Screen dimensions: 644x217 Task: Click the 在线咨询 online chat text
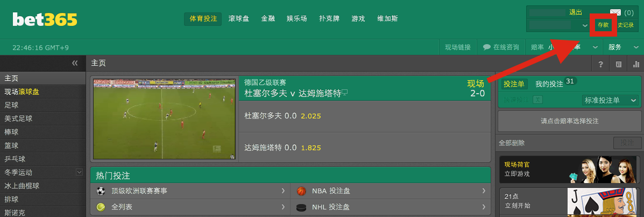(x=506, y=47)
